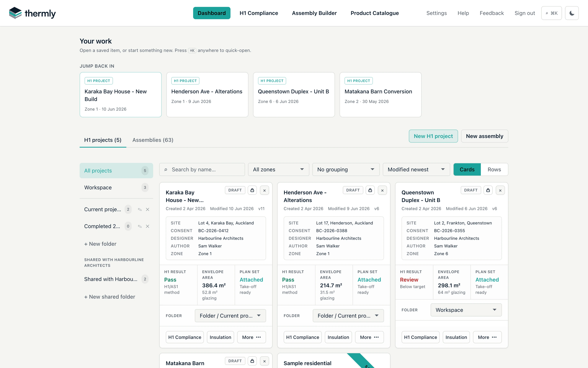Switch to Assemblies (63) tab
This screenshot has height=368, width=588.
153,140
